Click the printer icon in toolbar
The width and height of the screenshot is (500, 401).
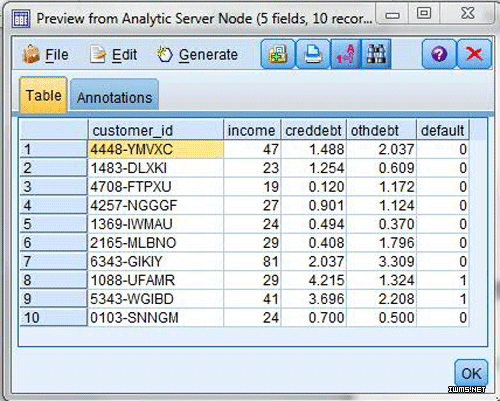[313, 54]
